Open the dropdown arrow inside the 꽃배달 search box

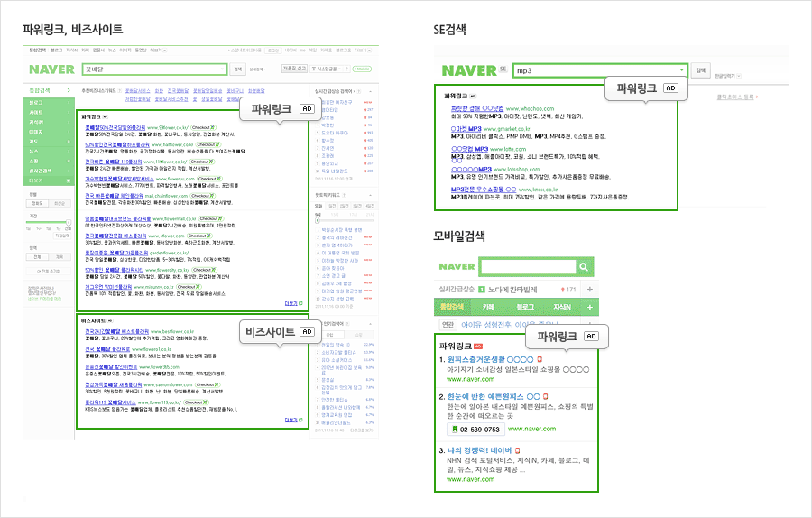pos(222,69)
